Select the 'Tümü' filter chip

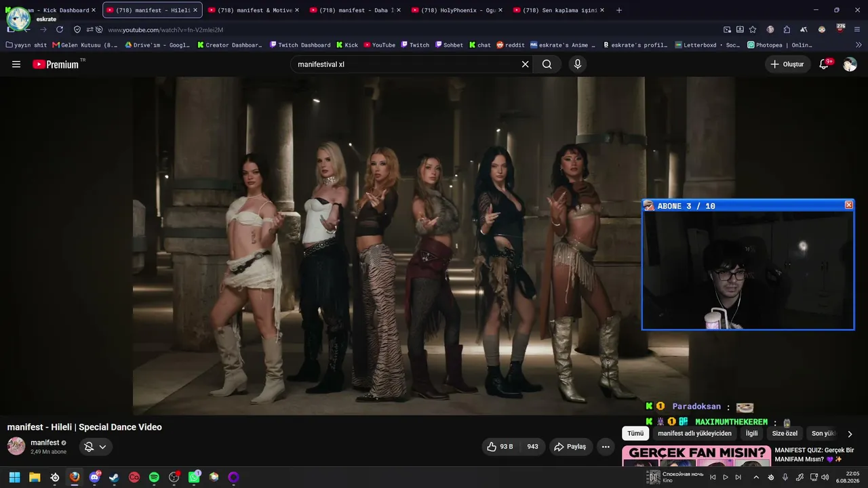tap(635, 434)
